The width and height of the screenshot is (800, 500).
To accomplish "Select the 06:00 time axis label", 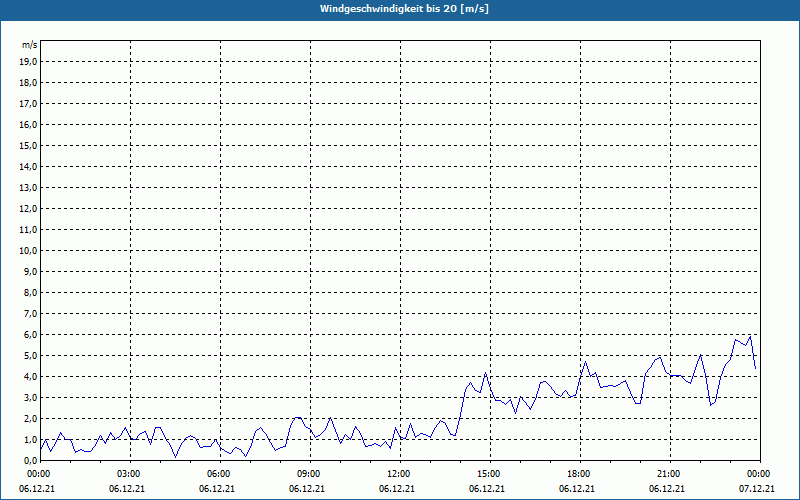I will pos(219,473).
